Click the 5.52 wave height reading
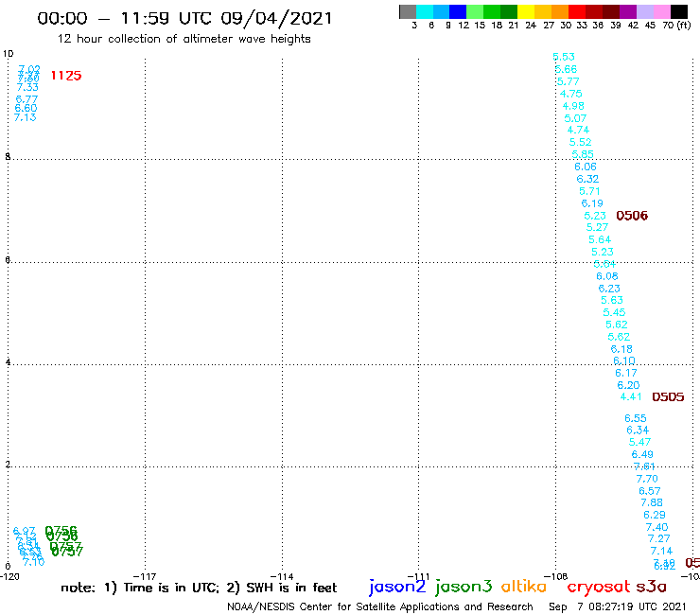 pos(581,142)
